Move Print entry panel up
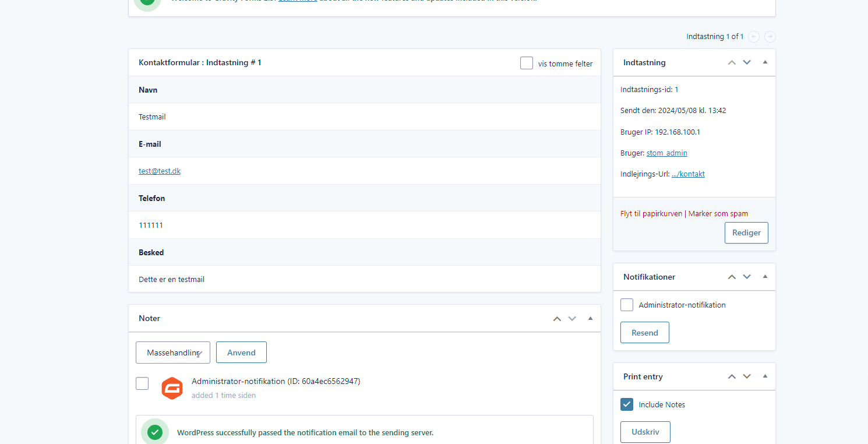The height and width of the screenshot is (444, 868). (732, 376)
